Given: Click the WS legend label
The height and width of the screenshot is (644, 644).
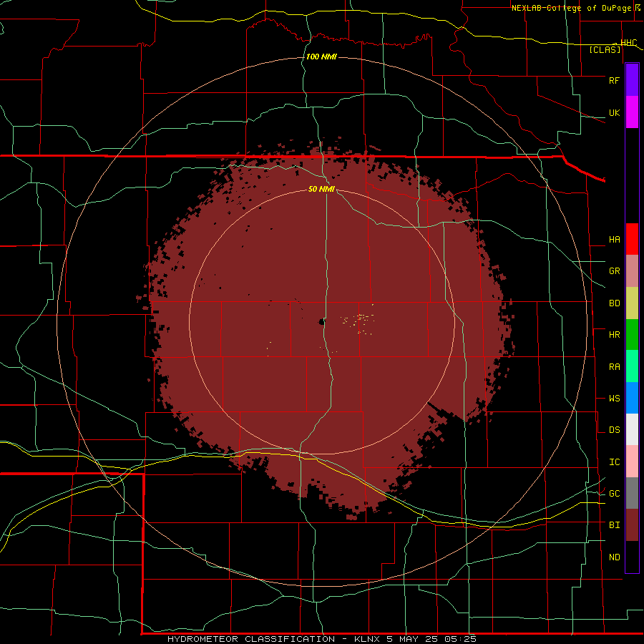Looking at the screenshot, I should click(614, 399).
